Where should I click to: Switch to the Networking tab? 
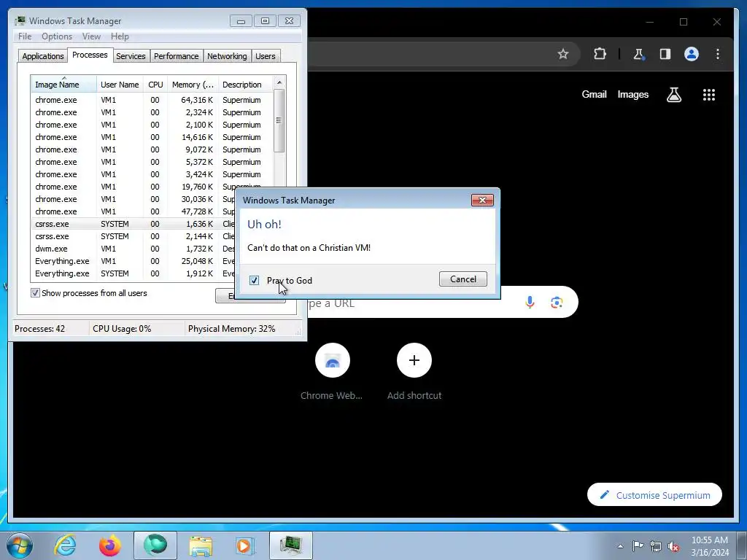pyautogui.click(x=227, y=56)
